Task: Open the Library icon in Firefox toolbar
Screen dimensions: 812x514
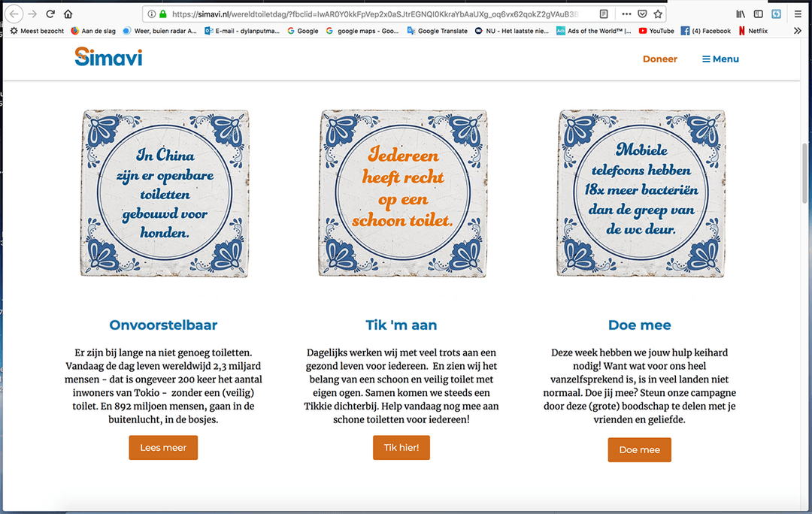Action: pyautogui.click(x=741, y=14)
